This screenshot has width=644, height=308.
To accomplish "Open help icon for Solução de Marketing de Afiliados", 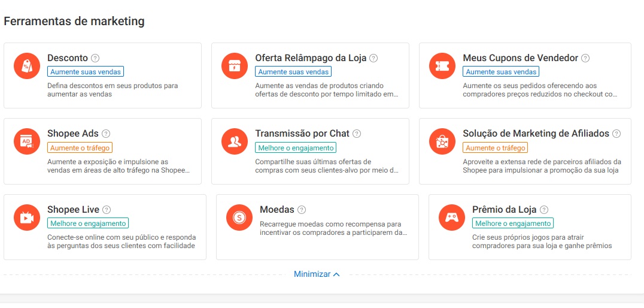I will (x=616, y=134).
